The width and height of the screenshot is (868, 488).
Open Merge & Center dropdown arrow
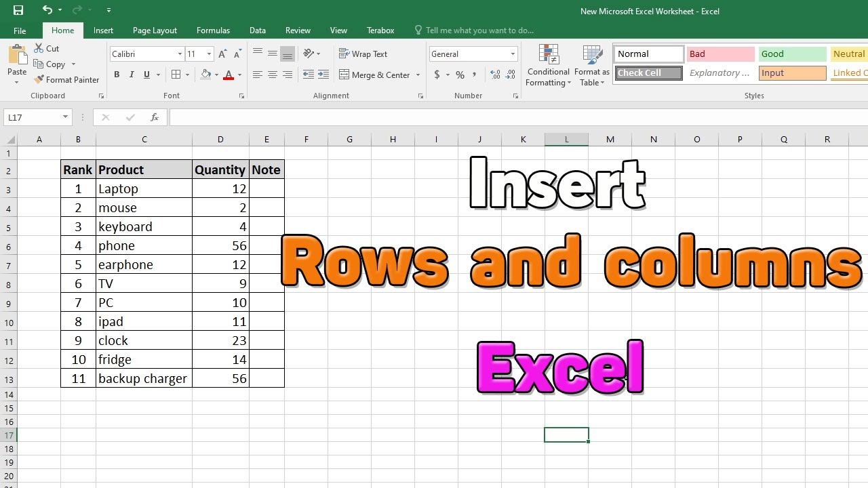[x=418, y=75]
